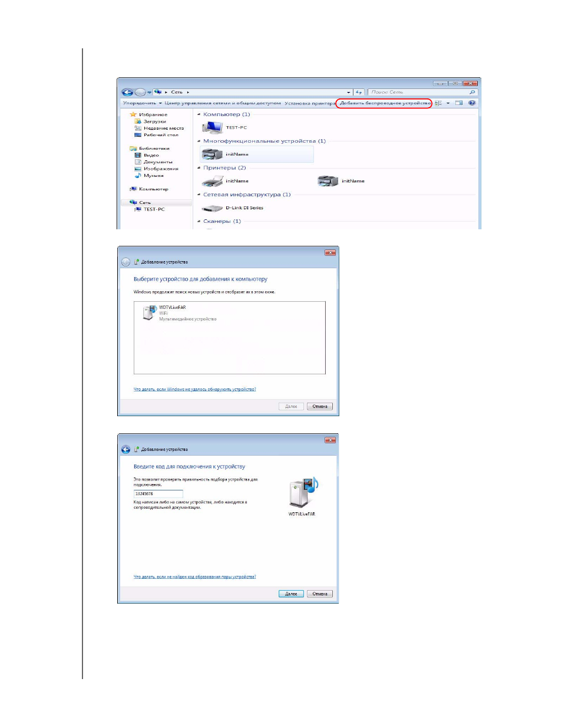Click the Сеть breadcrumb in address bar

coord(177,93)
